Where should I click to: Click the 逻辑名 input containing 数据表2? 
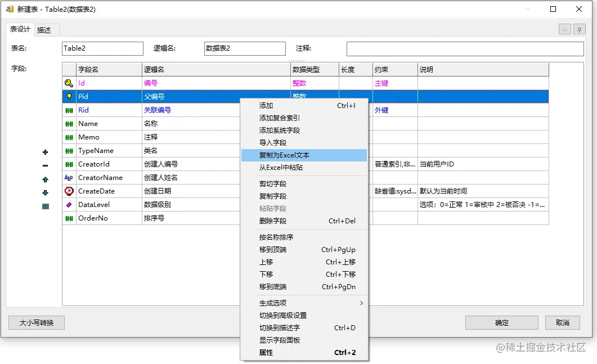245,49
